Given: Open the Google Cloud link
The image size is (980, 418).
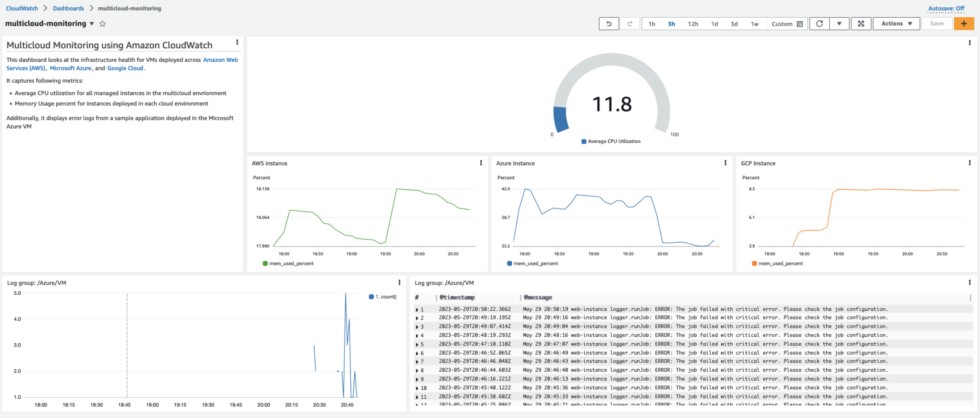Looking at the screenshot, I should pos(125,68).
